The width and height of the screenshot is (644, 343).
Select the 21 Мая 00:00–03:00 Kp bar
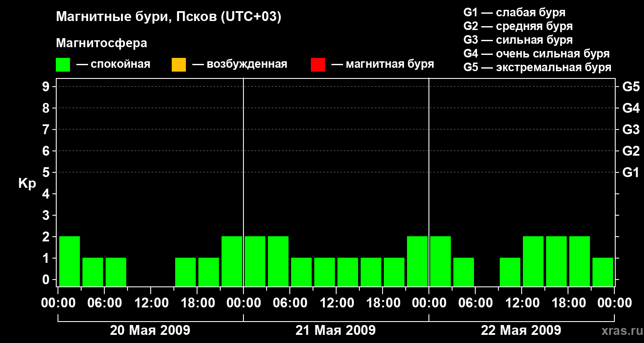(x=255, y=261)
